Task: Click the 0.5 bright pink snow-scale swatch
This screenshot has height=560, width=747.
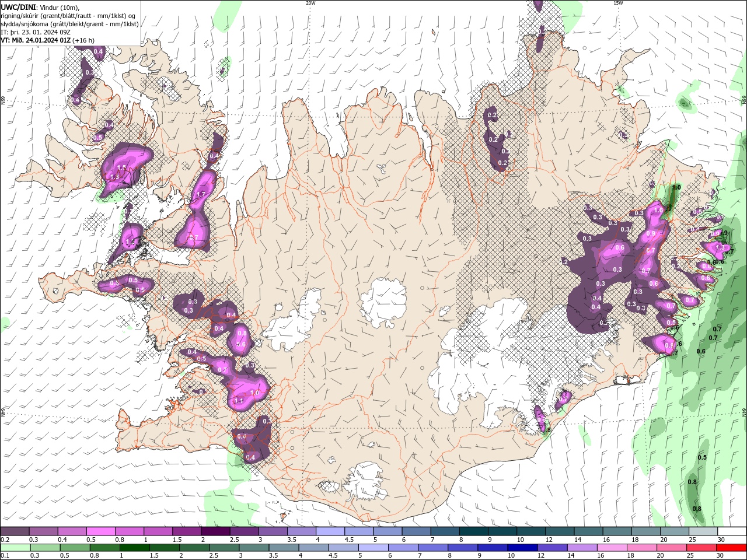Action: pyautogui.click(x=100, y=531)
